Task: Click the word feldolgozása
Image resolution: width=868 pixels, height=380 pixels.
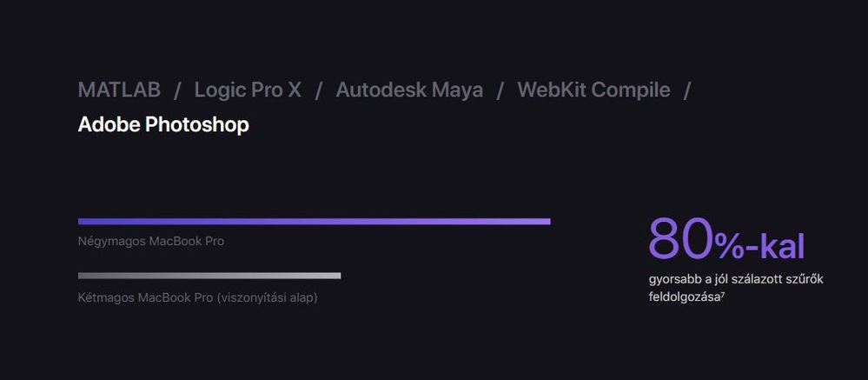Action: pos(685,297)
